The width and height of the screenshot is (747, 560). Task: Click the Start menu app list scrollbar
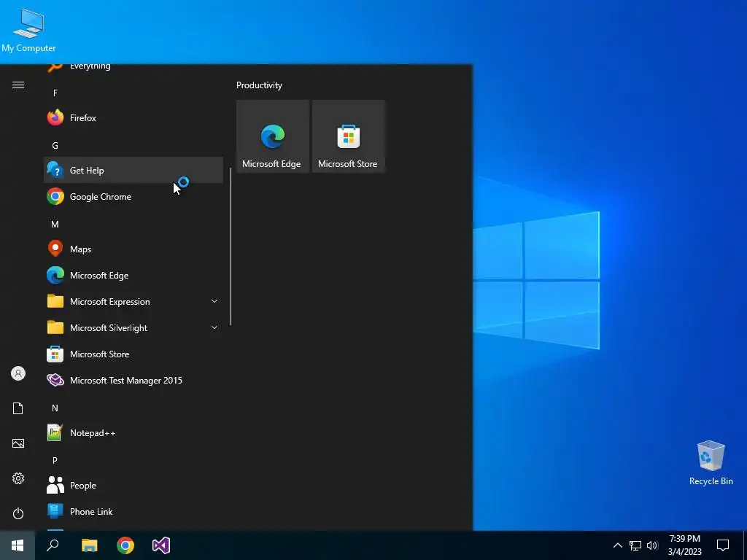point(231,246)
